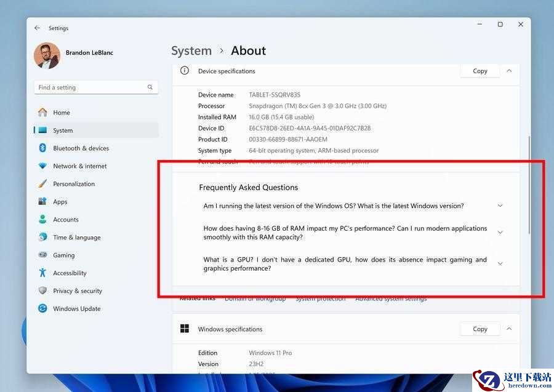Click the About page title

coord(249,51)
